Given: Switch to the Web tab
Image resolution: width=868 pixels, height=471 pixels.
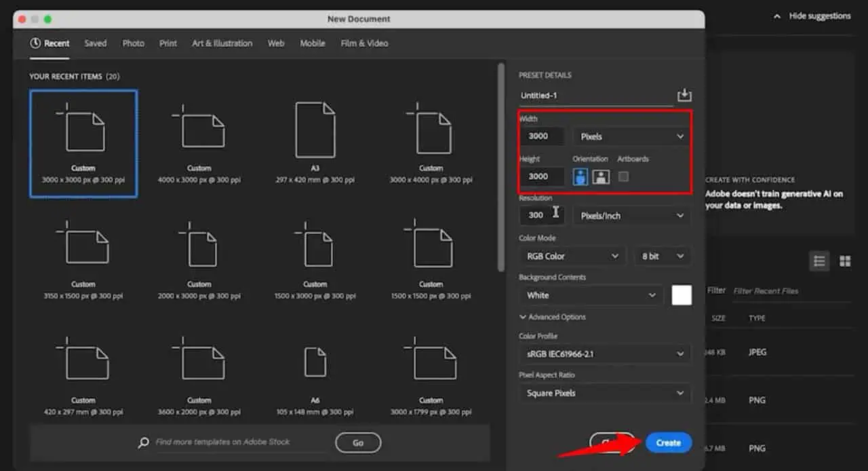Looking at the screenshot, I should coord(276,43).
